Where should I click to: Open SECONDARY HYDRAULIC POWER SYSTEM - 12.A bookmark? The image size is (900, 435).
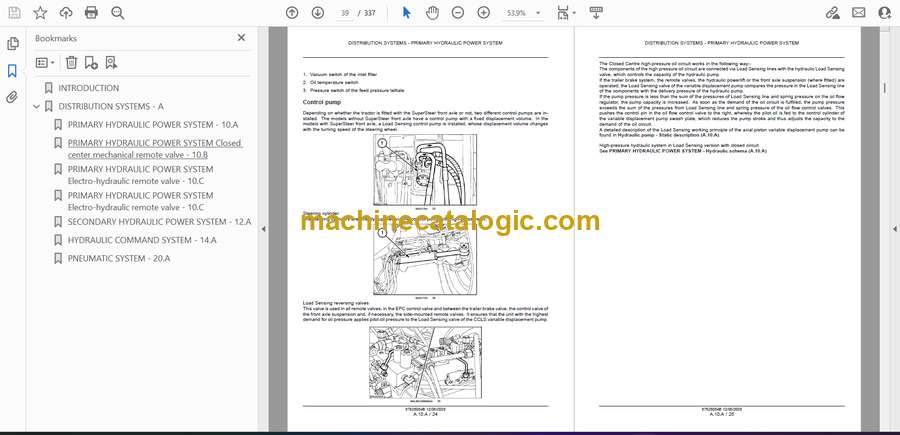point(160,222)
